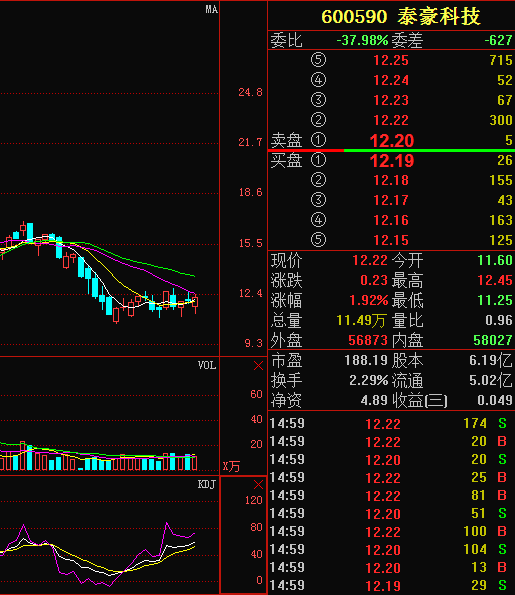Select sell level 2 price 12.22

point(391,120)
